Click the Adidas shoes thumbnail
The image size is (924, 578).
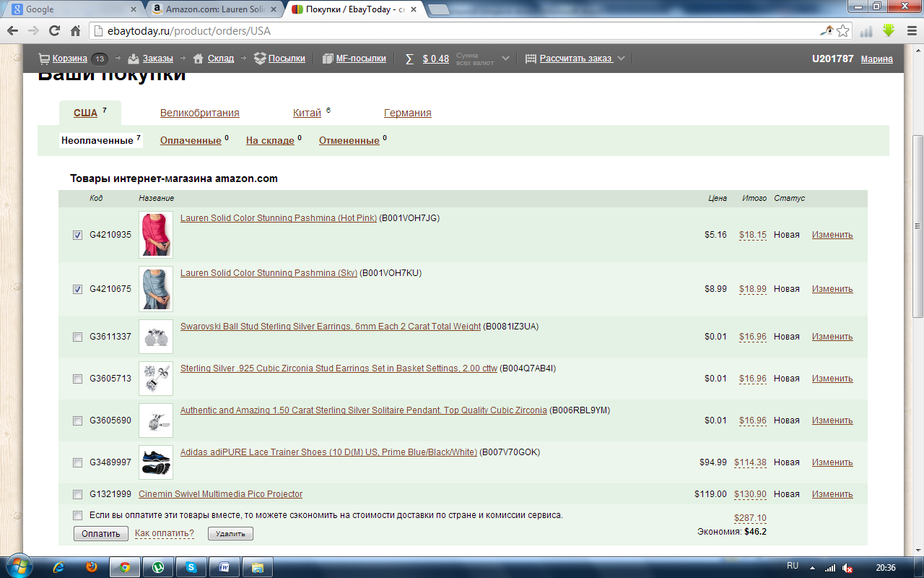coord(156,462)
